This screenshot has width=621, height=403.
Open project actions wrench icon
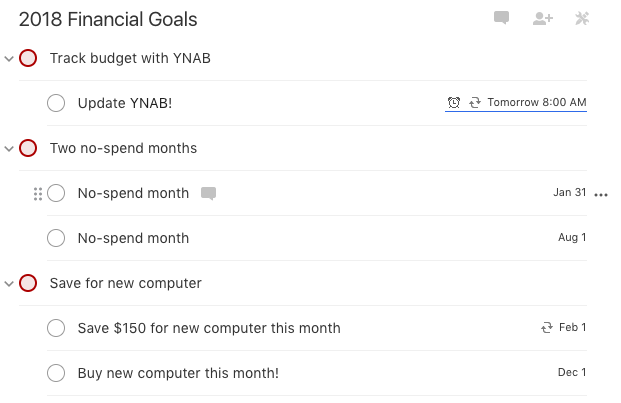point(582,18)
